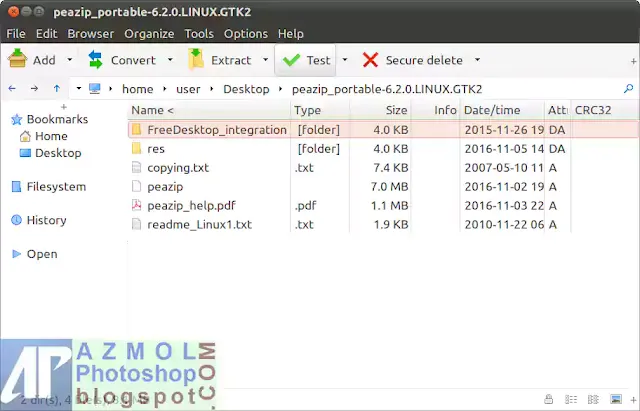
Task: Open the Organize menu
Action: click(x=149, y=33)
